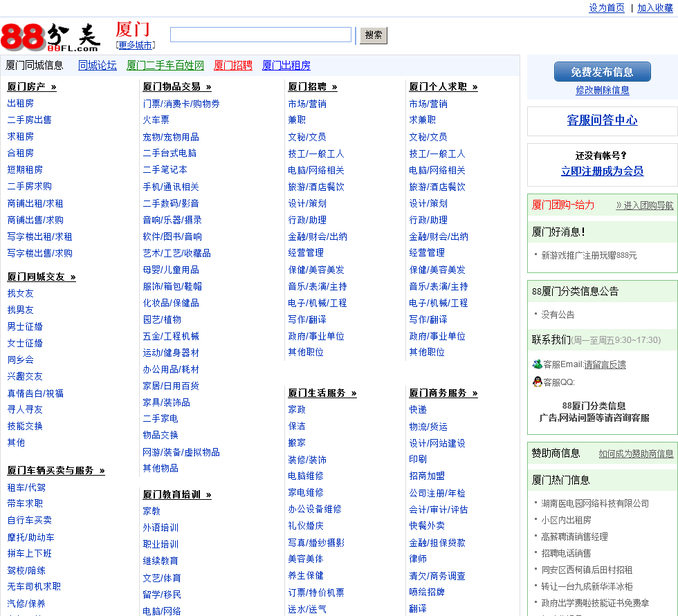Expand the 厦门同城交友 » category heading
Image resolution: width=678 pixels, height=616 pixels.
(x=42, y=277)
